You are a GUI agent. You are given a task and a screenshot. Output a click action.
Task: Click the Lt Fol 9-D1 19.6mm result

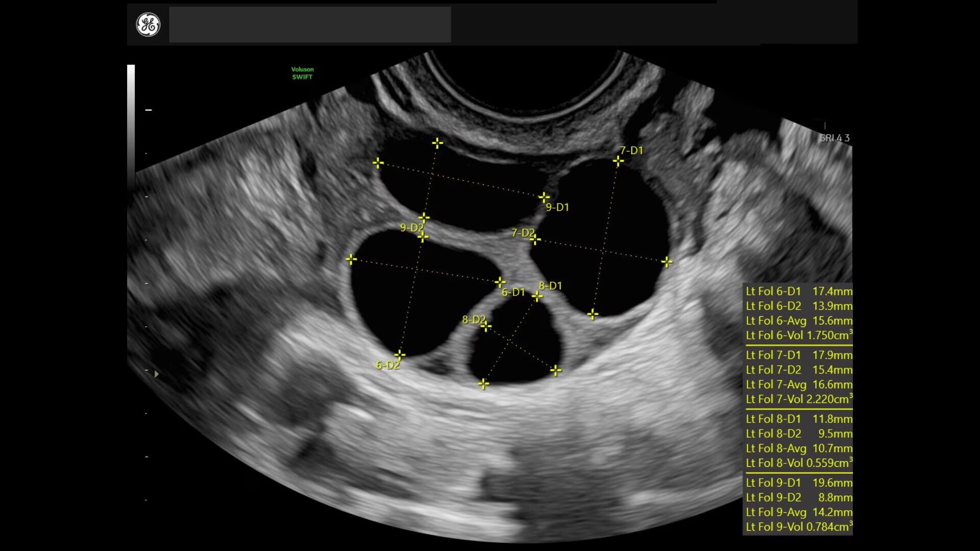[x=798, y=483]
